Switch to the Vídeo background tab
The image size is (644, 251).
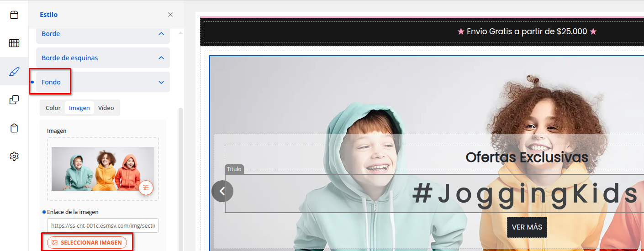[106, 108]
